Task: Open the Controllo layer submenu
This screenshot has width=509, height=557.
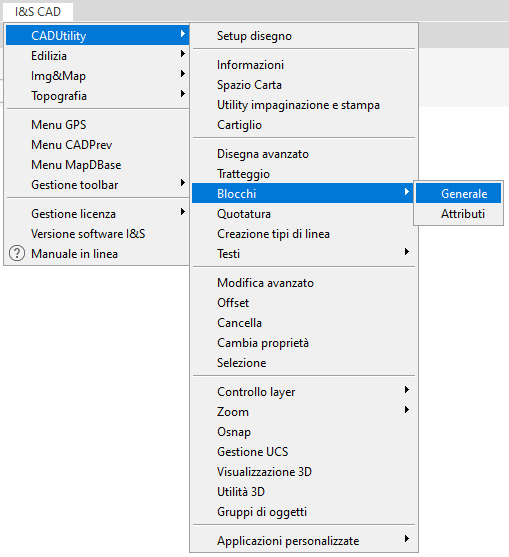Action: [x=303, y=391]
